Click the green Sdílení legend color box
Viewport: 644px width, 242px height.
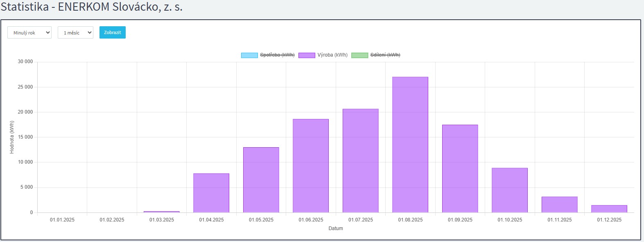pyautogui.click(x=359, y=55)
